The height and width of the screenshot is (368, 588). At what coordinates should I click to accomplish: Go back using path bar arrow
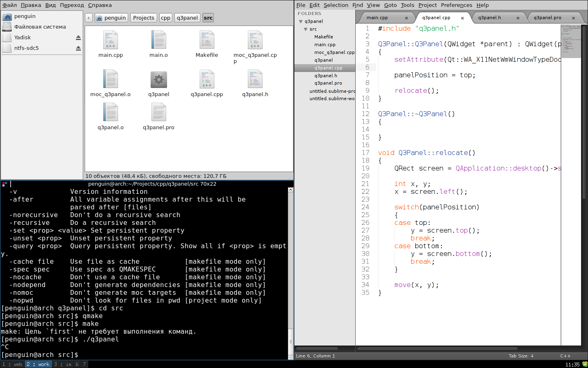pyautogui.click(x=89, y=18)
